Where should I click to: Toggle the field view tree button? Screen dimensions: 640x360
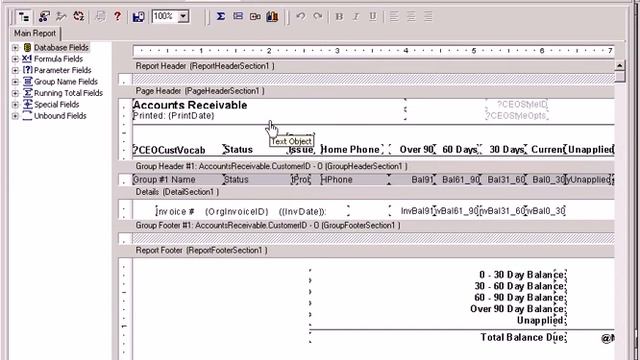[x=24, y=17]
